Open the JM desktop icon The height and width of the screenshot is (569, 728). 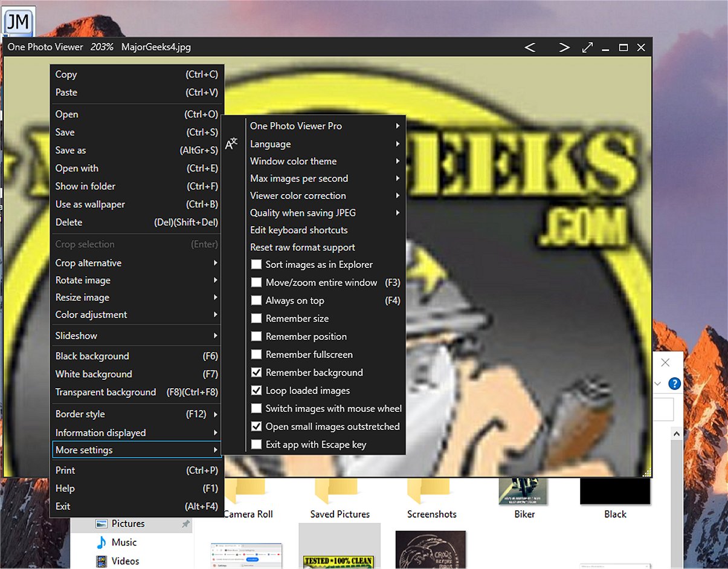[x=17, y=22]
